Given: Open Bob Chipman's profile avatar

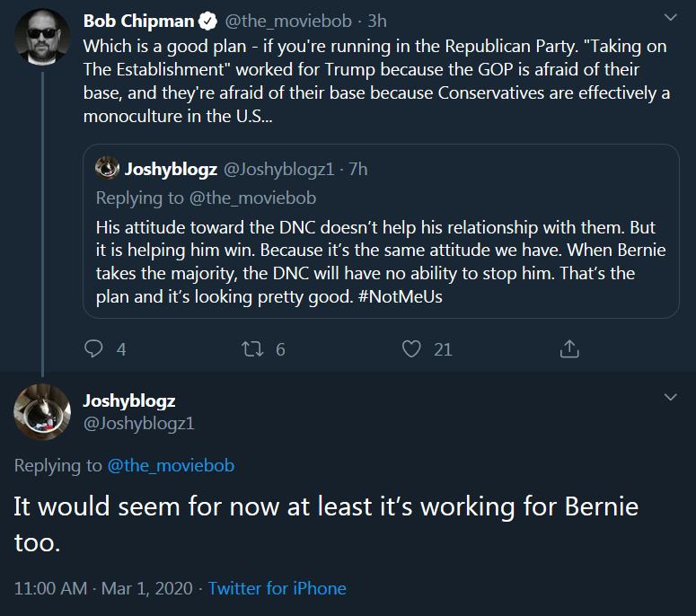Looking at the screenshot, I should coord(42,37).
